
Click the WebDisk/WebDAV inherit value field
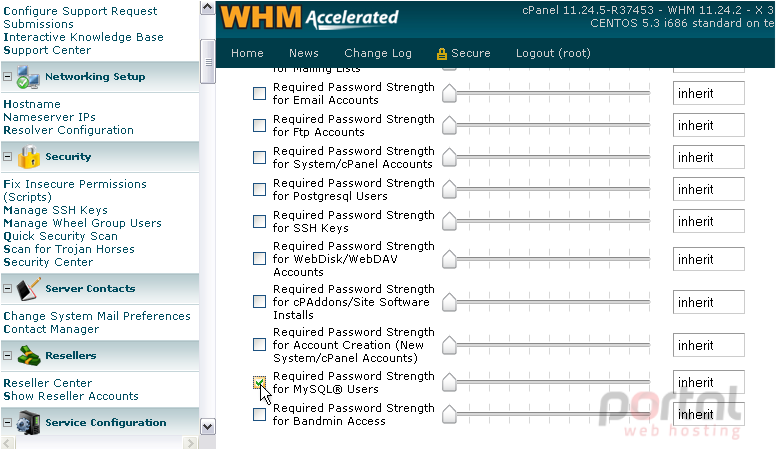click(x=709, y=259)
